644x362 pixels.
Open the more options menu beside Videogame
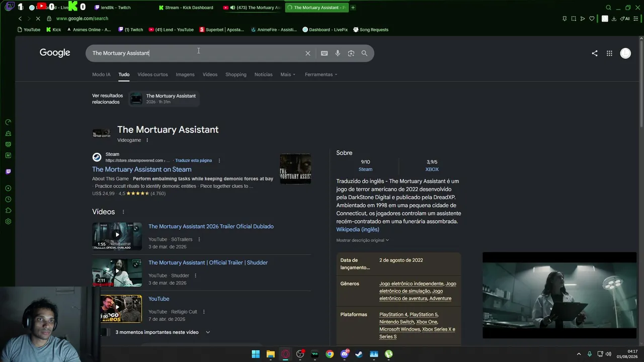[x=147, y=140]
